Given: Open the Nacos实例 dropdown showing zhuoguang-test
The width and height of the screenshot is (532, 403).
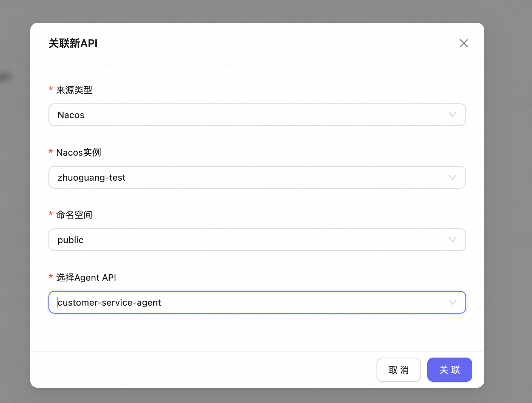Looking at the screenshot, I should (x=250, y=177).
